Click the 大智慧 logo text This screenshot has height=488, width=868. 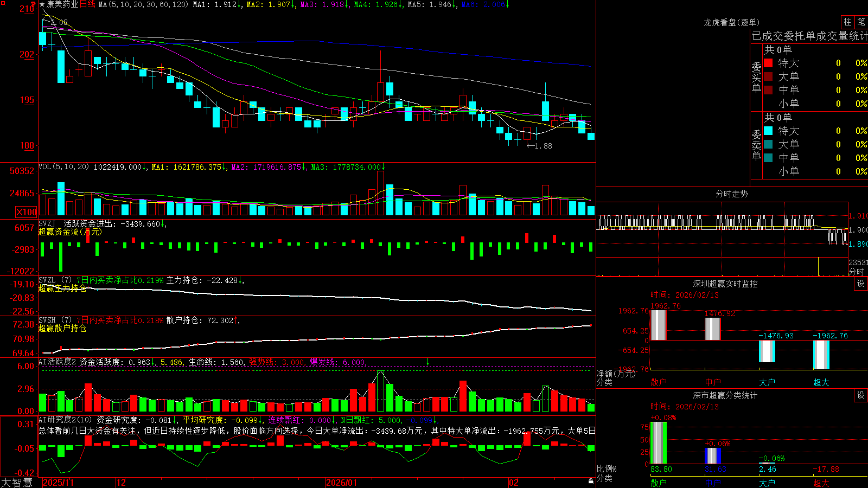click(17, 483)
